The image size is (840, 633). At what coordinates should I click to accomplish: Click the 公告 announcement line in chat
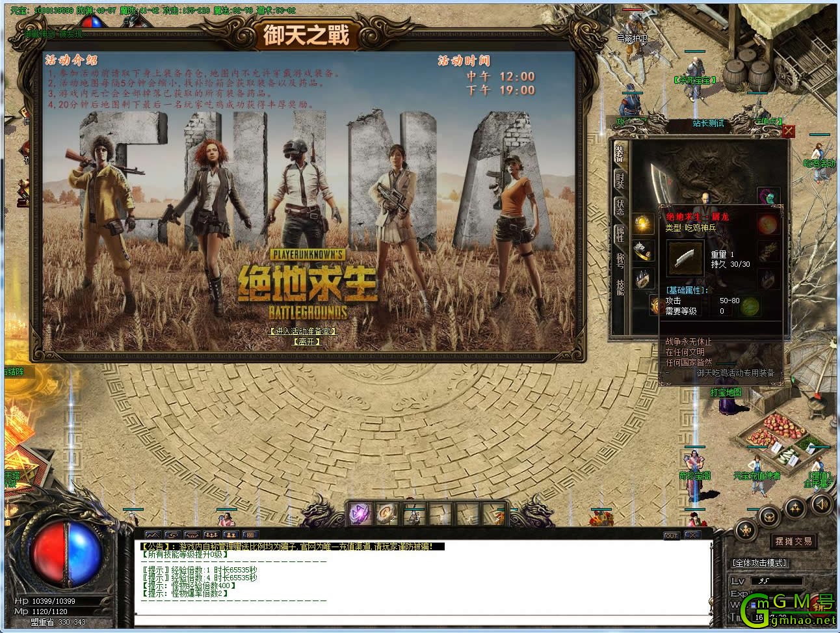[292, 547]
